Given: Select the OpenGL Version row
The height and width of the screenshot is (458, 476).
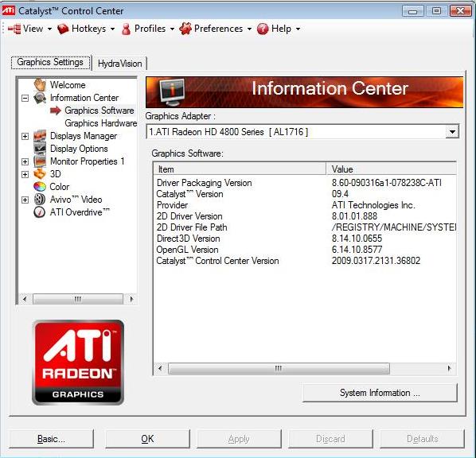Looking at the screenshot, I should (x=305, y=250).
